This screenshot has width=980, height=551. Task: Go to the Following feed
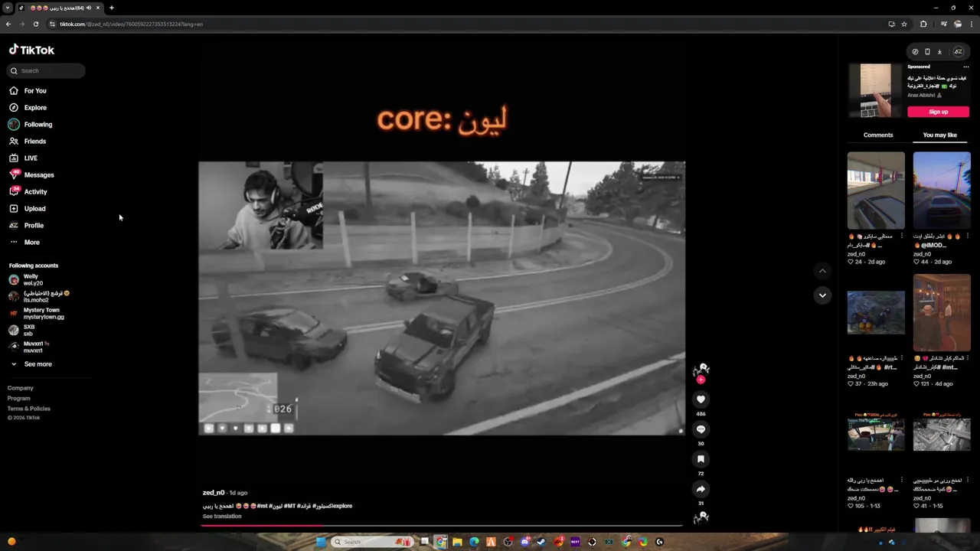(31, 124)
